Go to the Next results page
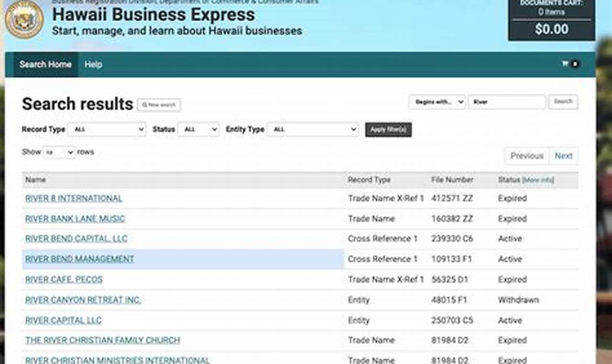This screenshot has width=612, height=364. coord(563,156)
